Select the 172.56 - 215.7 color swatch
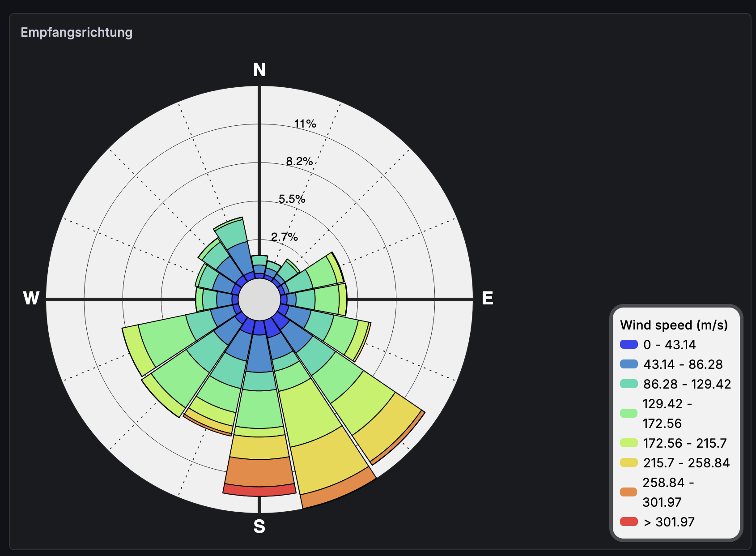 click(629, 443)
